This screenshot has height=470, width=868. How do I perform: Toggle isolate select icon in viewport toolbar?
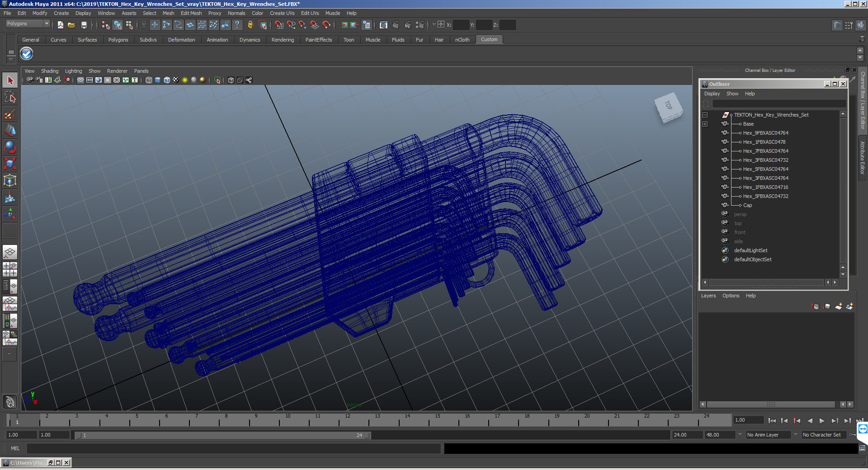point(217,80)
